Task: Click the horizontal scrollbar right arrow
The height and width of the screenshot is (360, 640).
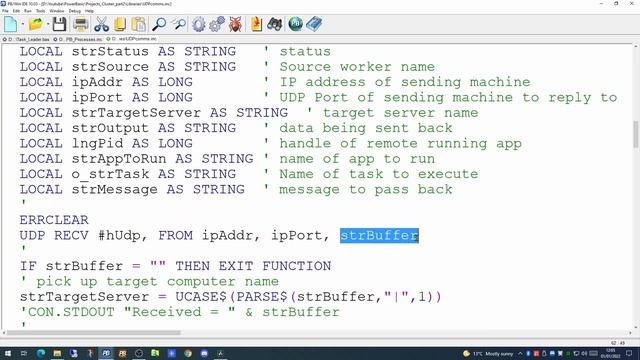Action: point(630,333)
